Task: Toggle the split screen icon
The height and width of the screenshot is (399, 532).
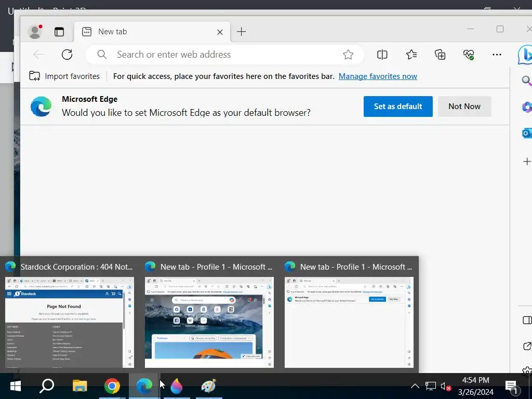Action: click(382, 54)
